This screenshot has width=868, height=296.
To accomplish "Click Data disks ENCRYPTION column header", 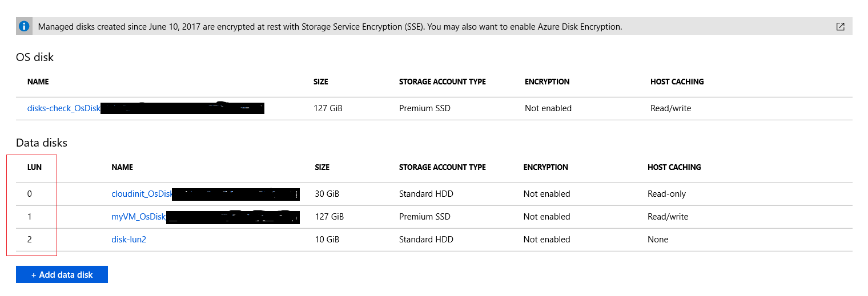I will [545, 167].
